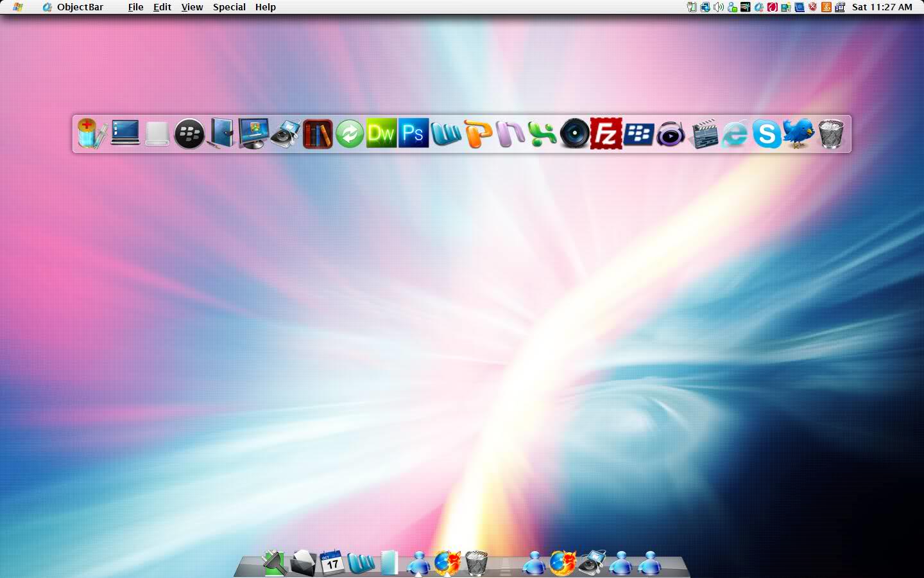
Task: Open the cyan notebook icon in bottom dock
Action: [389, 563]
